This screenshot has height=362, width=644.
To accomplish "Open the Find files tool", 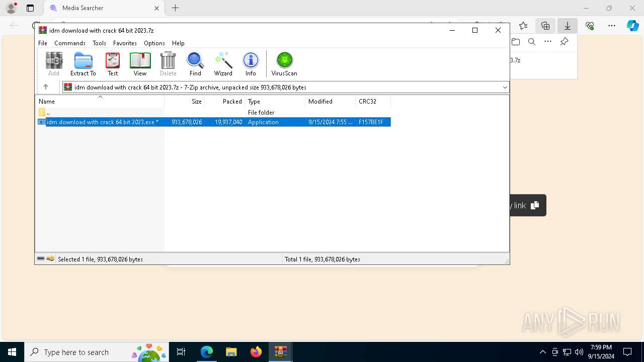I will pyautogui.click(x=195, y=64).
